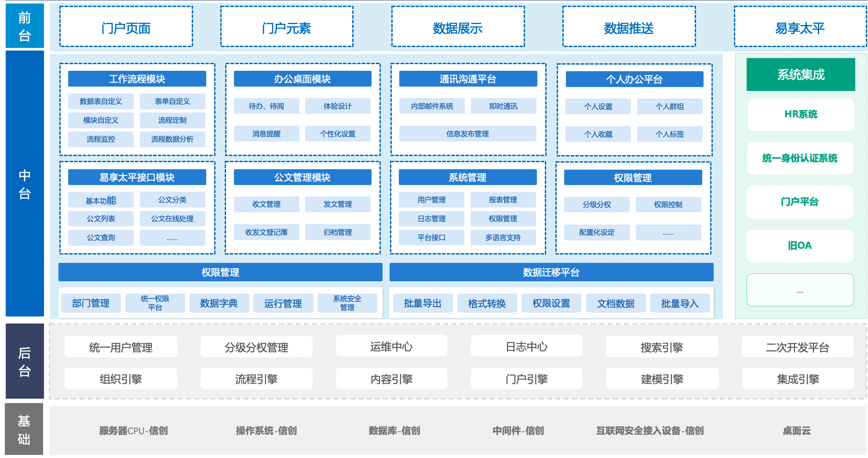The image size is (868, 458).
Task: Select the 二次开发平台 box
Action: click(x=798, y=347)
